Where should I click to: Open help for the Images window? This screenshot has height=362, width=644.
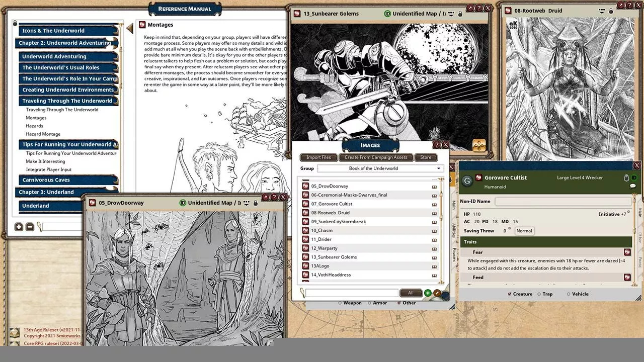pos(436,145)
